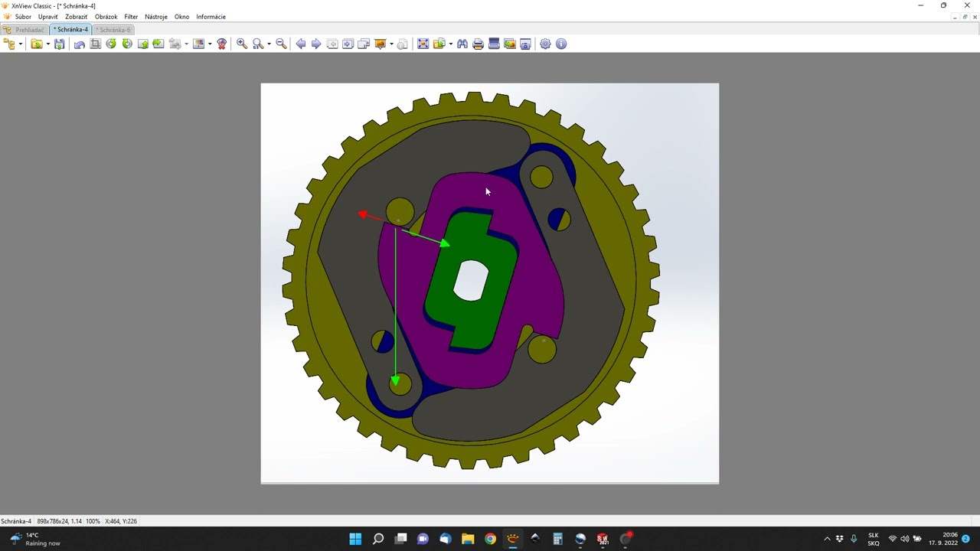This screenshot has width=980, height=551.
Task: Open the Nástroje menu
Action: 156,17
